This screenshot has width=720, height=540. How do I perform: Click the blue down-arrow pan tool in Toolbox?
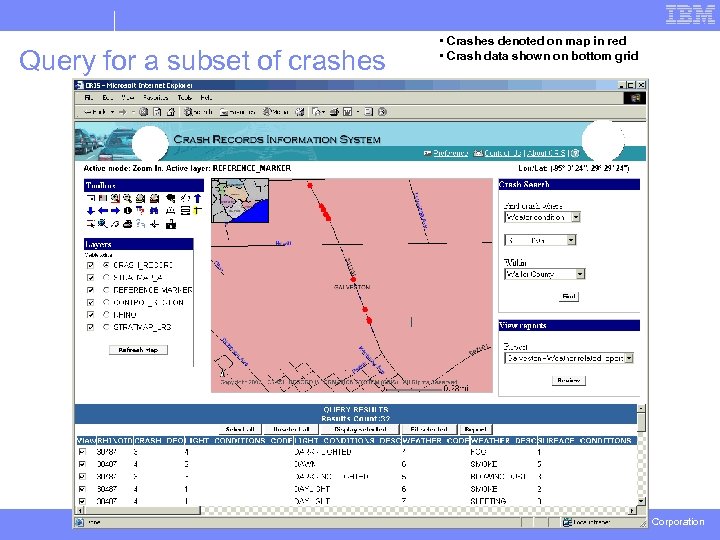click(x=91, y=210)
